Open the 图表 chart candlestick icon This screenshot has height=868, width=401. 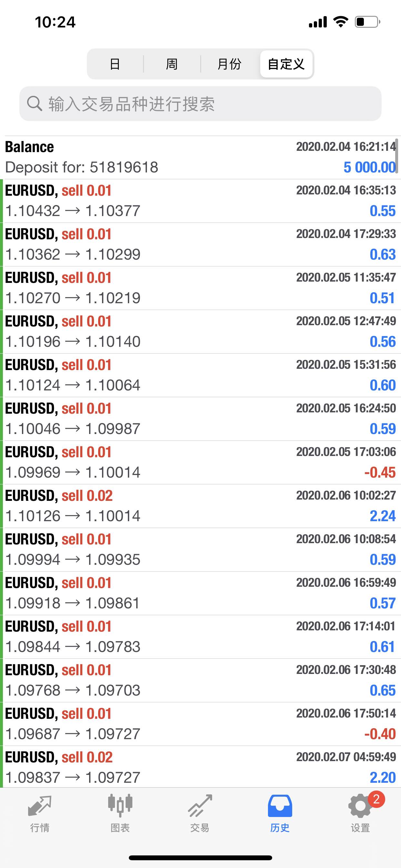coord(120,806)
